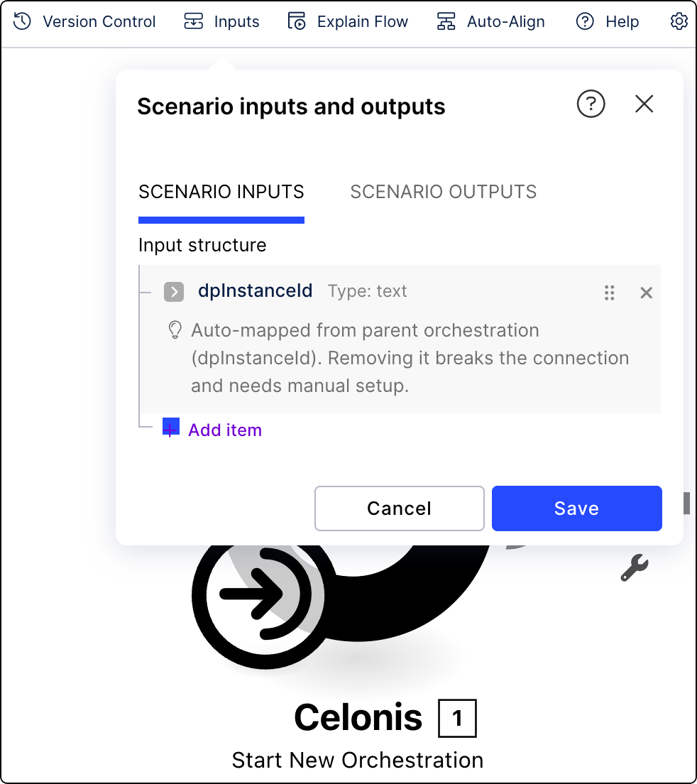Cancel the scenario inputs dialog
Image resolution: width=697 pixels, height=784 pixels.
[399, 508]
